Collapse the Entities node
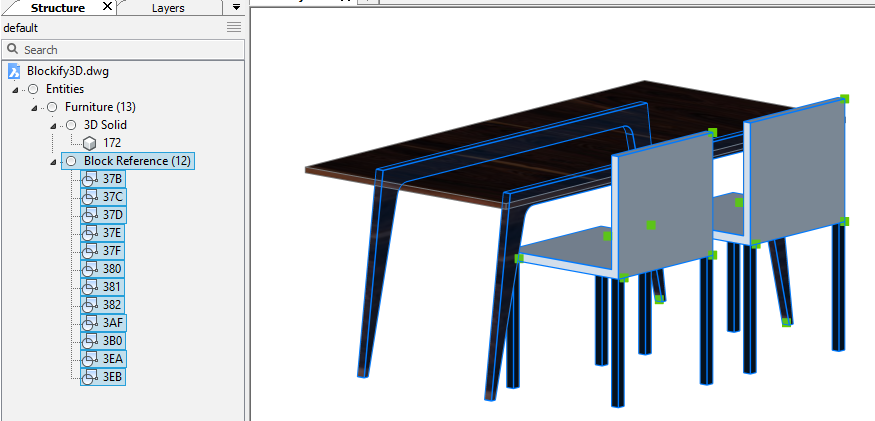 pos(15,89)
